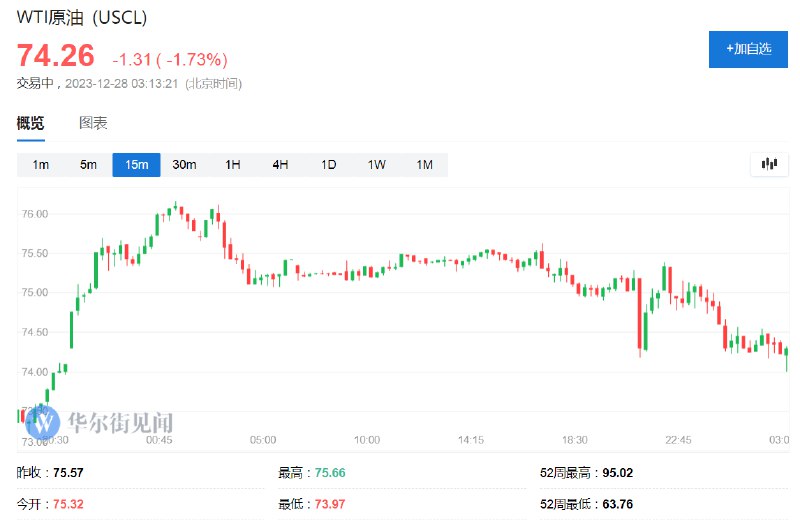This screenshot has width=800, height=528.
Task: Click the current price 74.26
Action: point(56,55)
